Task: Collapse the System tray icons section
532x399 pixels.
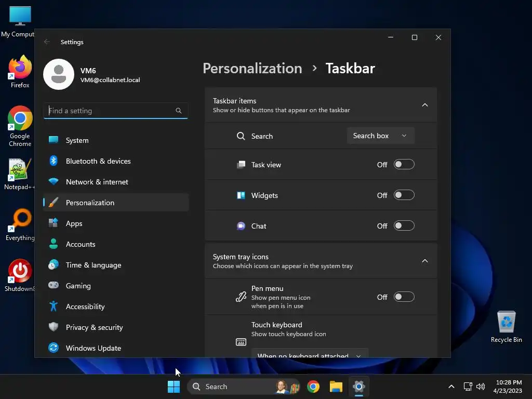Action: tap(425, 261)
